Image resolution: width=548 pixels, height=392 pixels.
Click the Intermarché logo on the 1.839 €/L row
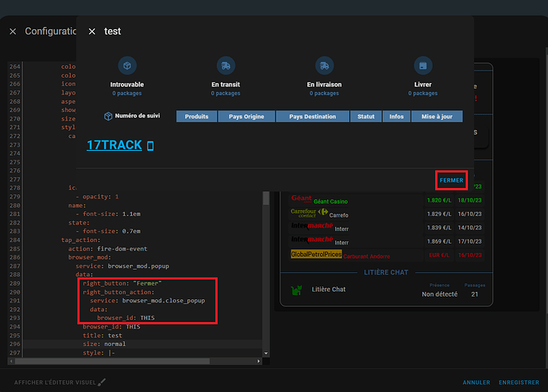(x=312, y=226)
